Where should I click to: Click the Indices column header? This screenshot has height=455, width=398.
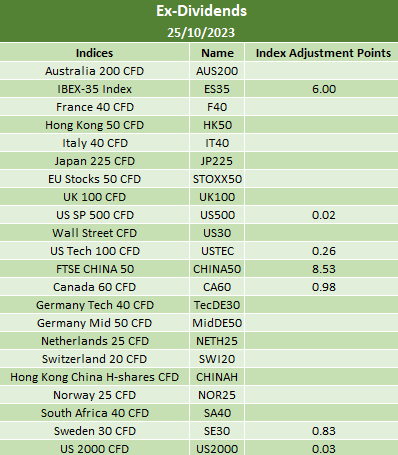tap(94, 53)
